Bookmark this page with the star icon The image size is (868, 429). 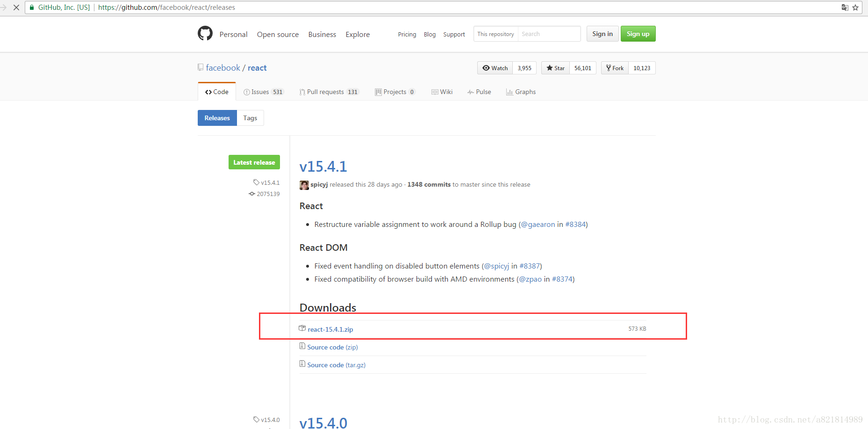click(855, 7)
